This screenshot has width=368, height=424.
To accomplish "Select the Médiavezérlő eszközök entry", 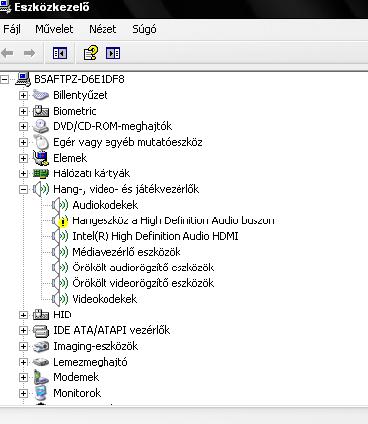I will (126, 252).
